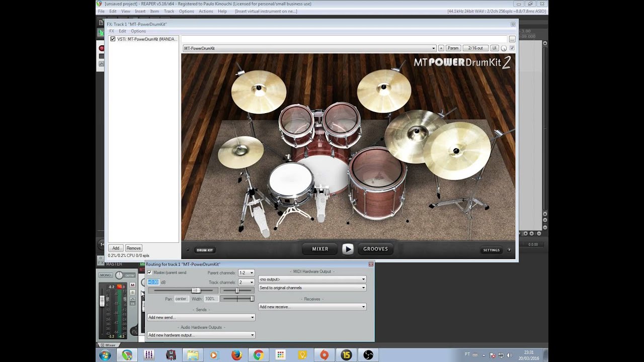
Task: Open the MIXER view in the drum kit
Action: 320,249
